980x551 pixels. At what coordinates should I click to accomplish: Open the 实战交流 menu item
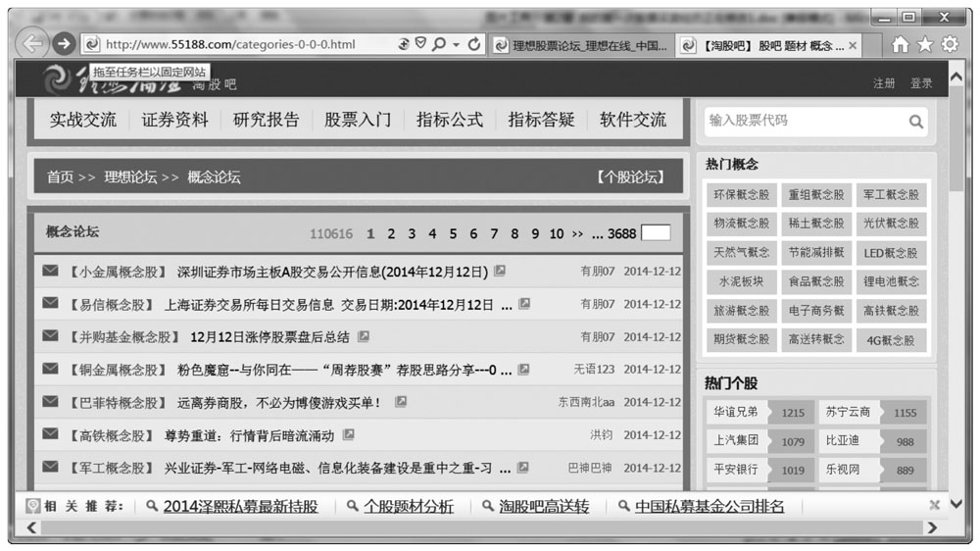click(x=83, y=120)
